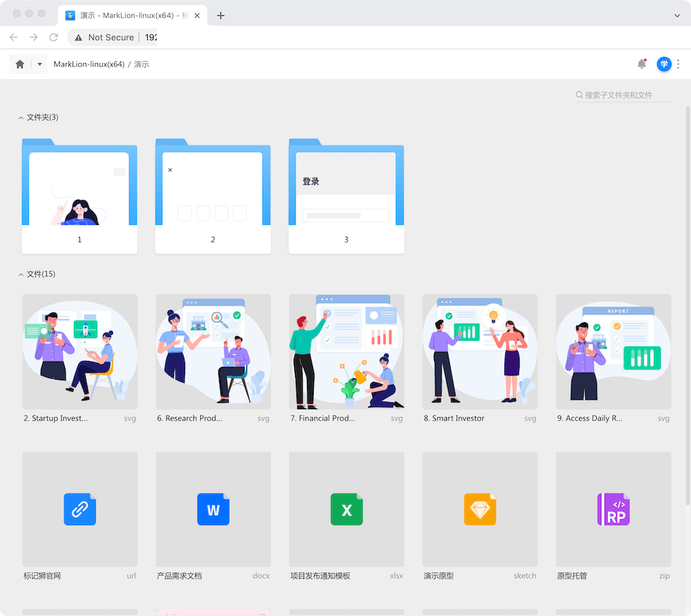Viewport: 691px width, 616px height.
Task: Click the search subfolders and files field
Action: pos(625,95)
